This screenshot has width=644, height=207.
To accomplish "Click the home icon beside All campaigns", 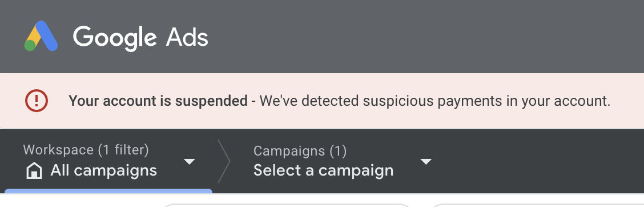I will click(34, 170).
